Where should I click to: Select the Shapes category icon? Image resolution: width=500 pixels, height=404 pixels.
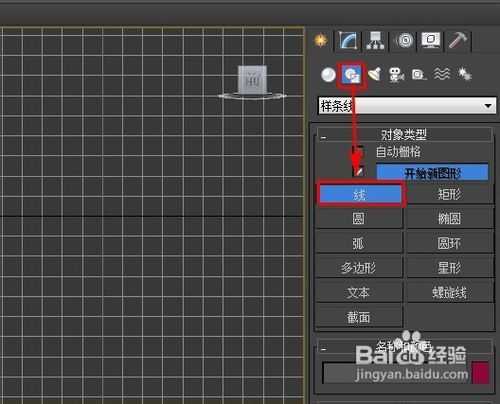(352, 75)
